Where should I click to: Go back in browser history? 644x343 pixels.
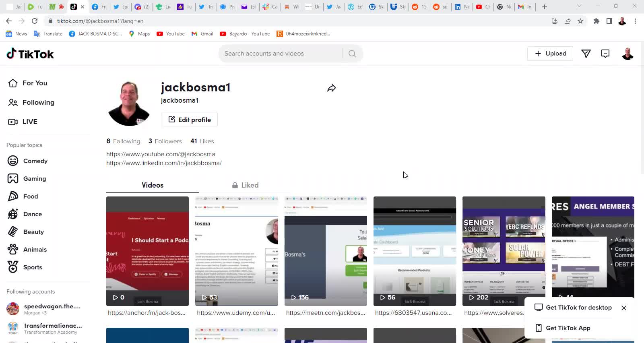point(9,21)
